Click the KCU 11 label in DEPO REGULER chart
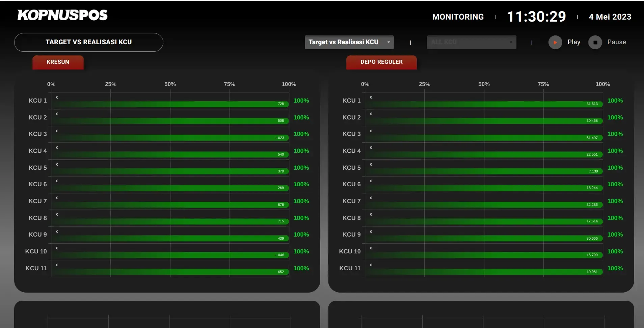Viewport: 644px width, 328px height. (x=350, y=268)
